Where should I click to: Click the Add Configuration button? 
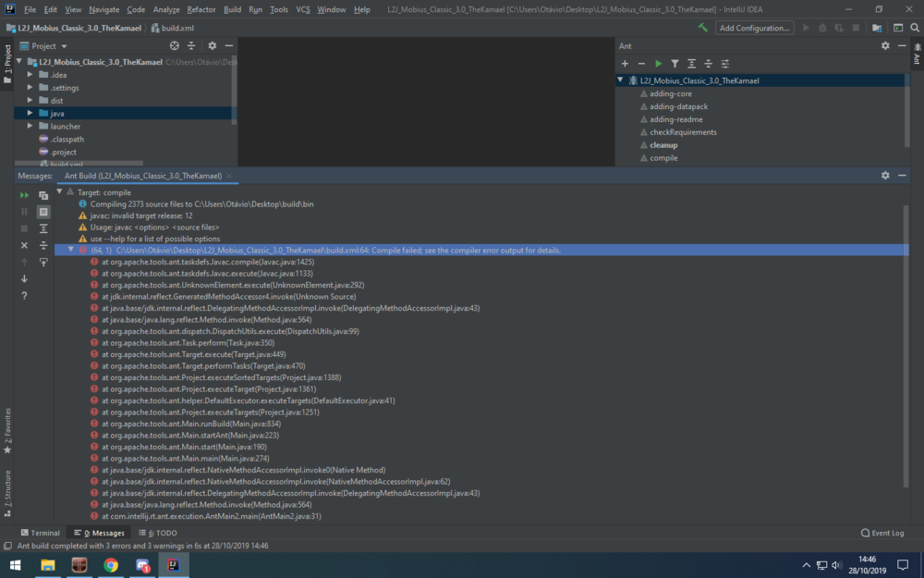click(754, 28)
